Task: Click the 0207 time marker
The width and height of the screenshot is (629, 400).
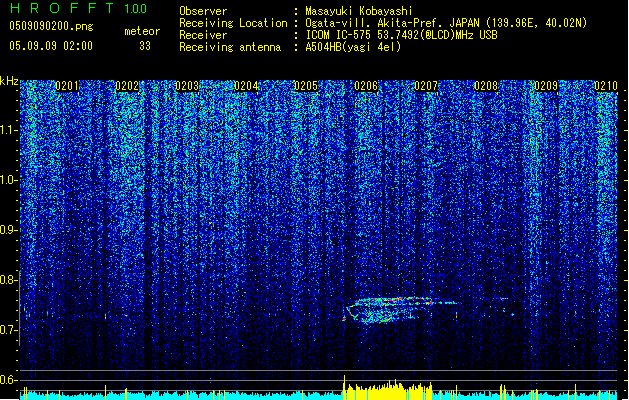Action: pos(426,86)
